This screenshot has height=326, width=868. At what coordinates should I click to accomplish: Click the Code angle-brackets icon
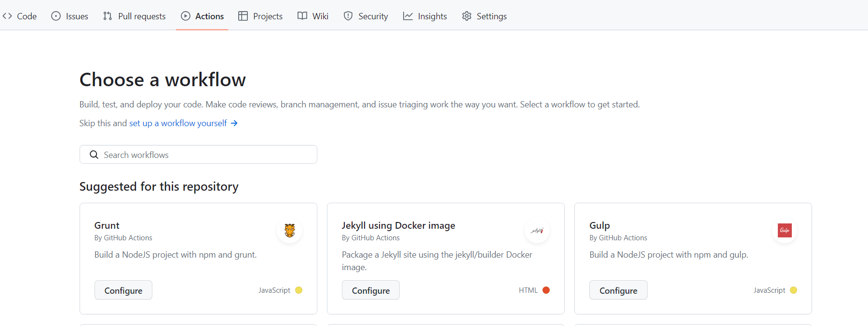coord(7,16)
